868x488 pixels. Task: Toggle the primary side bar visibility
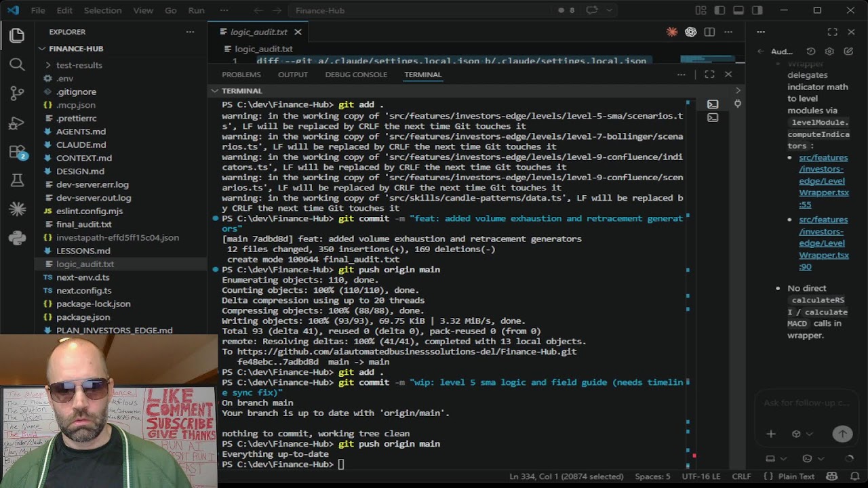click(719, 10)
